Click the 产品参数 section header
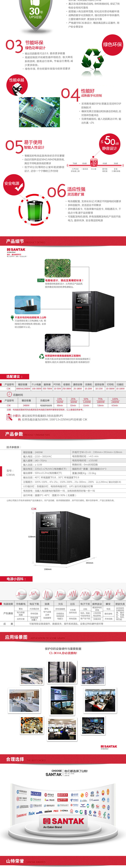The width and height of the screenshot is (126, 868). pyautogui.click(x=63, y=434)
